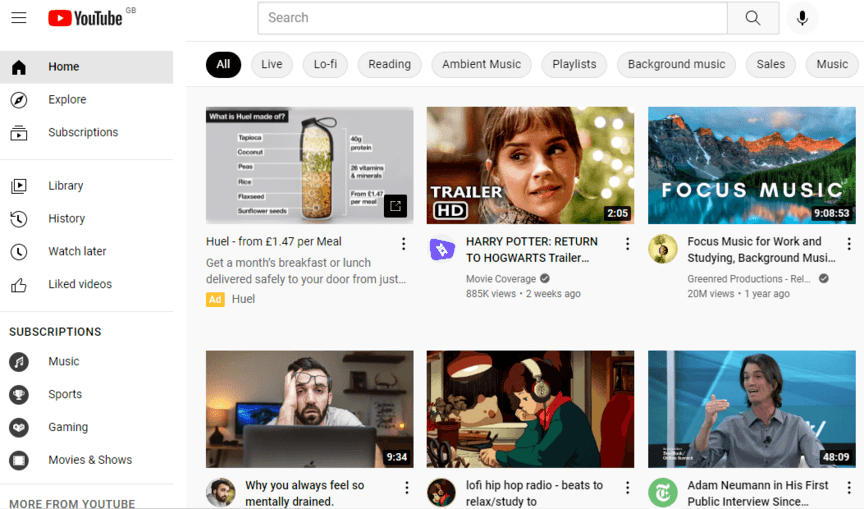The height and width of the screenshot is (509, 864).
Task: Open options for Adam Neumann video
Action: tap(849, 488)
